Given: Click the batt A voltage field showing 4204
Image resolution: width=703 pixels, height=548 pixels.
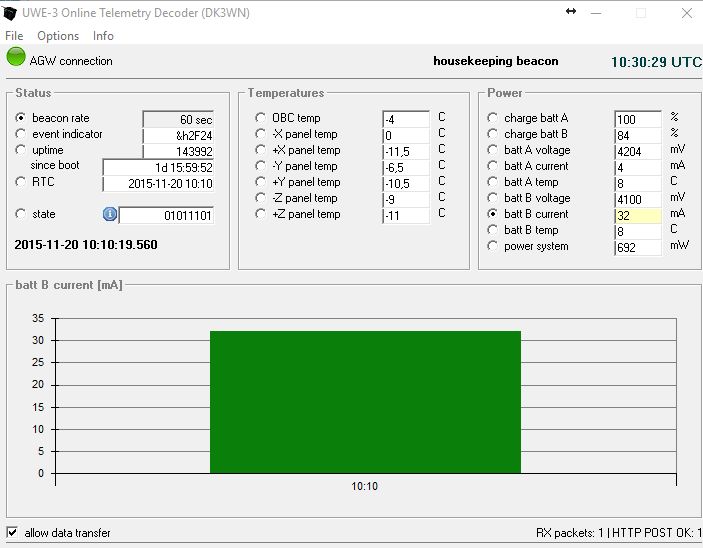Looking at the screenshot, I should pyautogui.click(x=638, y=151).
